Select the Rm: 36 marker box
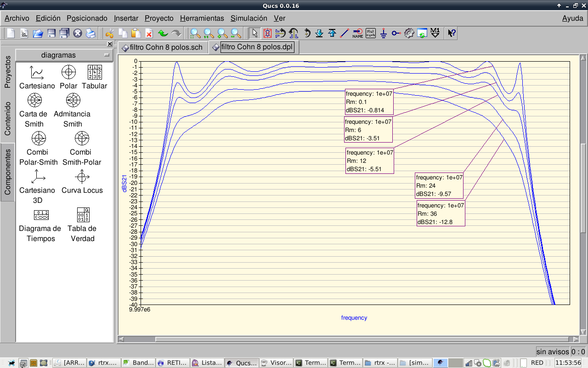 coord(441,213)
